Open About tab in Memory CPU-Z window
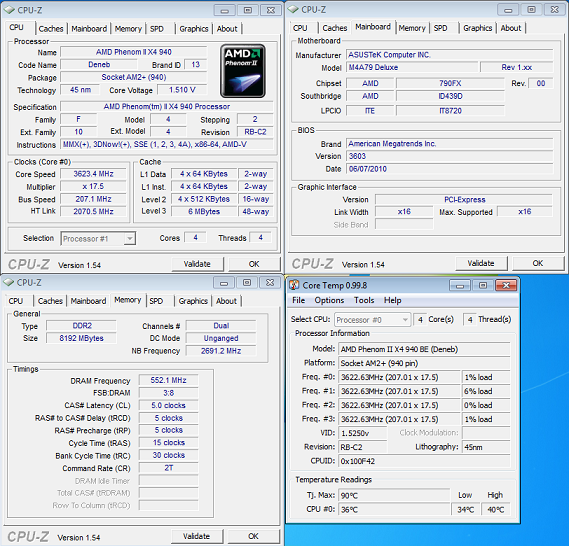Screen dimensions: 569x546 pyautogui.click(x=226, y=301)
